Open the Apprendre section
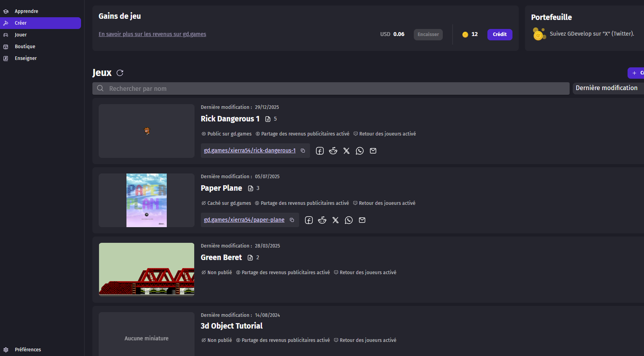This screenshot has height=356, width=644. [26, 11]
